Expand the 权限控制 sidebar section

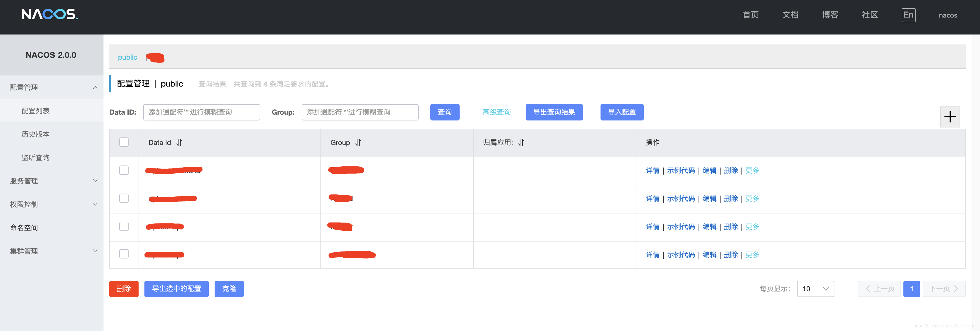click(52, 204)
